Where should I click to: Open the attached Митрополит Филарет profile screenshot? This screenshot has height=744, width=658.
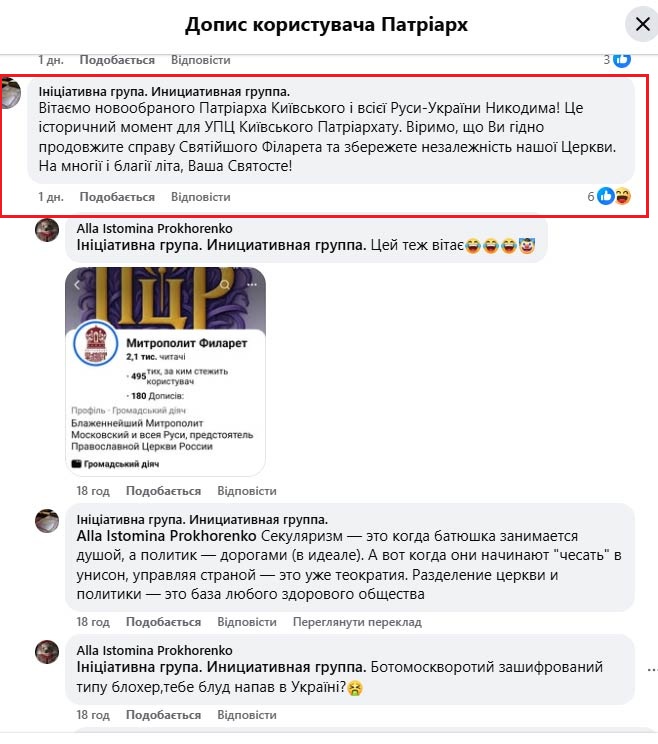(165, 372)
